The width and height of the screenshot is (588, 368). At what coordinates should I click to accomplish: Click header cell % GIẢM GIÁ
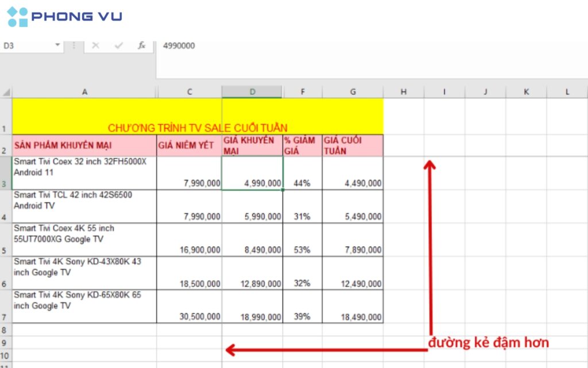coord(303,145)
